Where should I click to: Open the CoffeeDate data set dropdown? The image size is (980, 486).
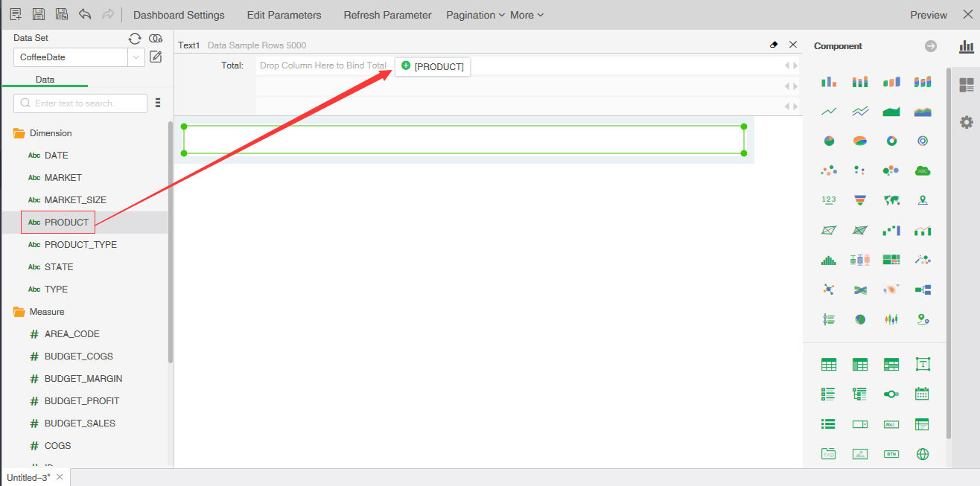pos(136,57)
